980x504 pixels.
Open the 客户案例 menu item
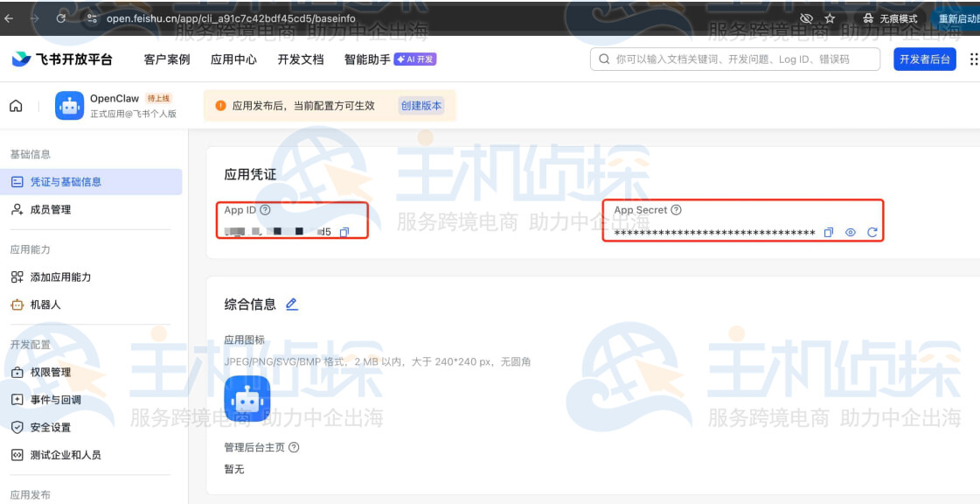(167, 59)
